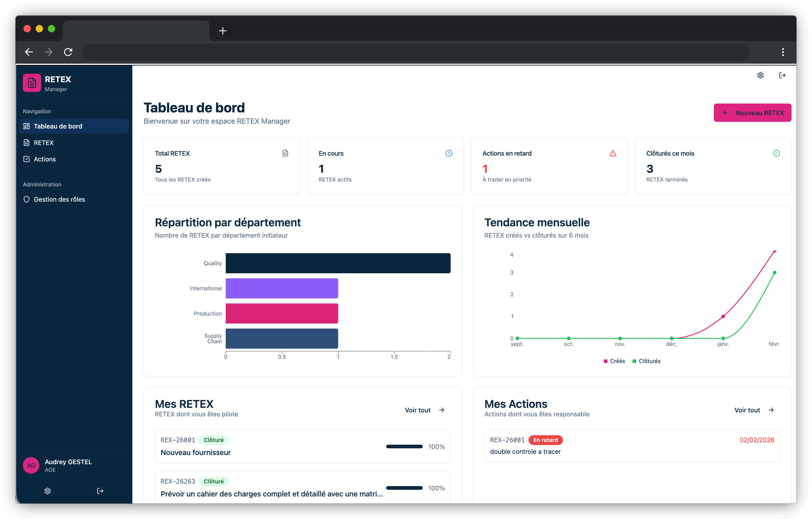
Task: Open the browser three-dot menu
Action: click(x=783, y=52)
